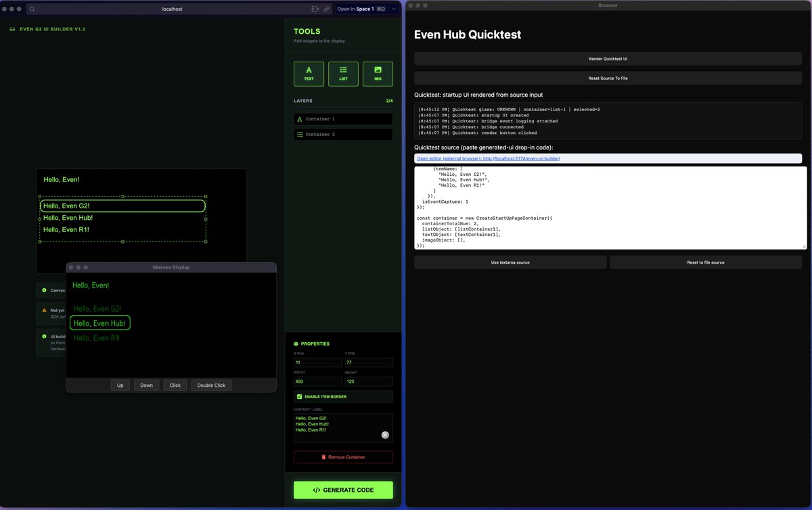Edit the X Pos input field
Viewport: 812px width, 510px height.
coord(317,363)
